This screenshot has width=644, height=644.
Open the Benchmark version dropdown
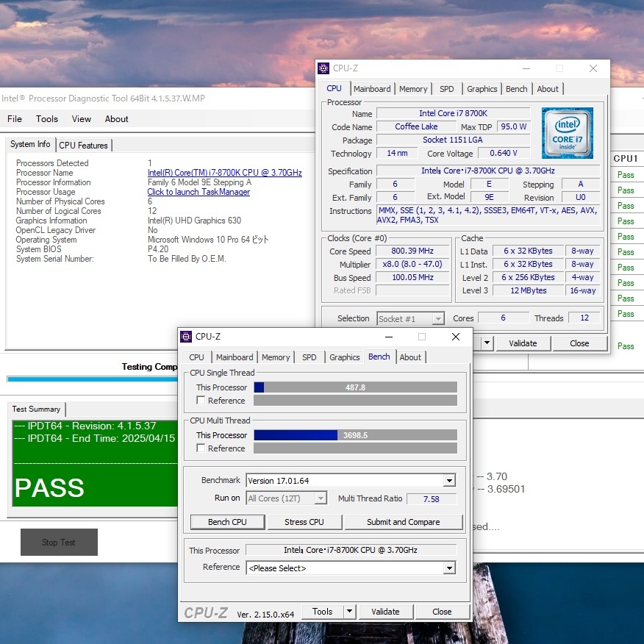(449, 481)
